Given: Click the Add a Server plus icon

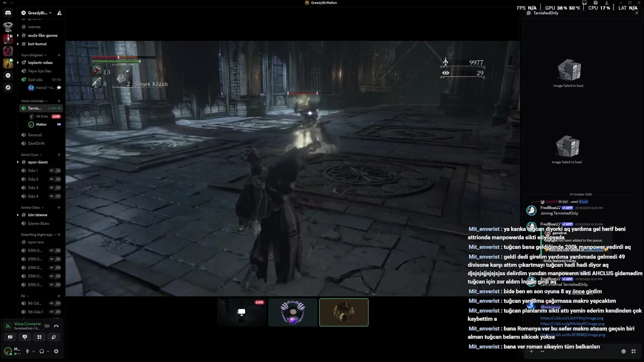Looking at the screenshot, I should pyautogui.click(x=8, y=75).
